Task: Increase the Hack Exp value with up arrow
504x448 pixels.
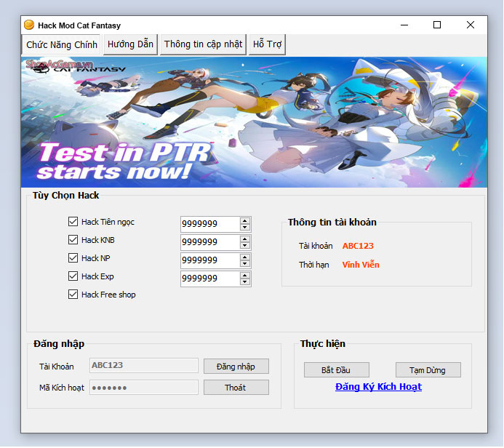Action: coord(245,276)
